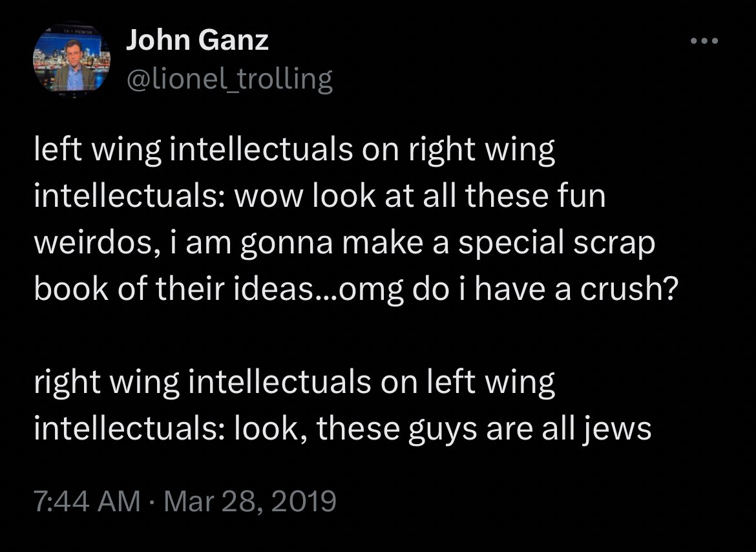756x552 pixels.
Task: Click the line starting with "right wing intellectuals"
Action: pyautogui.click(x=294, y=382)
